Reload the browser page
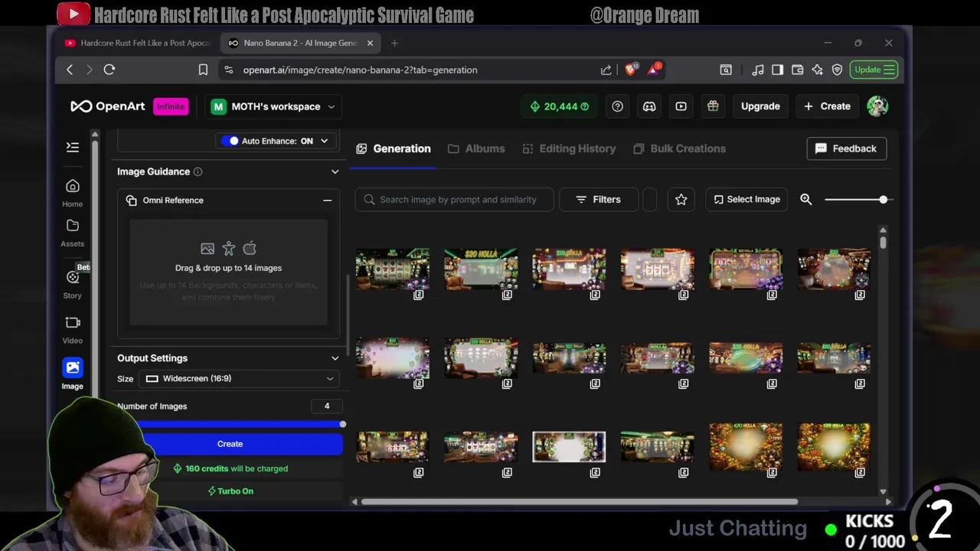Screen dimensions: 980x551 pos(109,70)
